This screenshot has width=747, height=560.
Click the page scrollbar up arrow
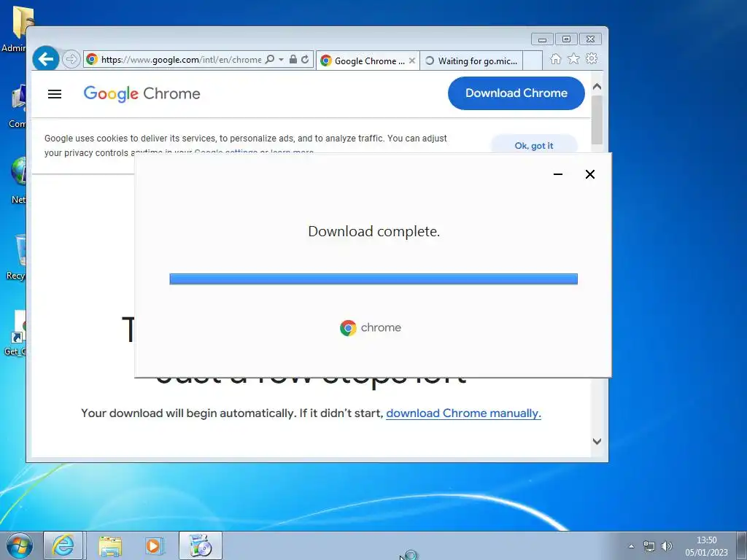[x=597, y=87]
